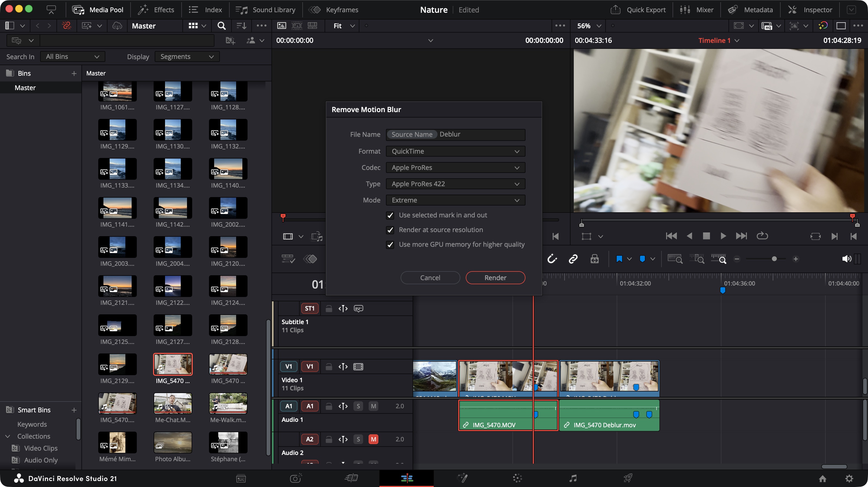868x487 pixels.
Task: Mute the Audio 1 track
Action: [x=373, y=406]
